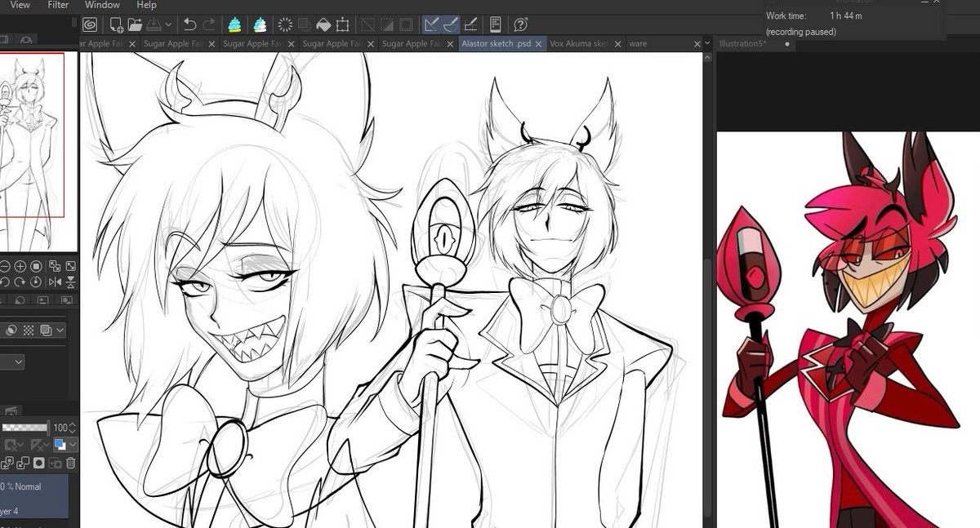Open the View menu
980x528 pixels.
pyautogui.click(x=20, y=5)
